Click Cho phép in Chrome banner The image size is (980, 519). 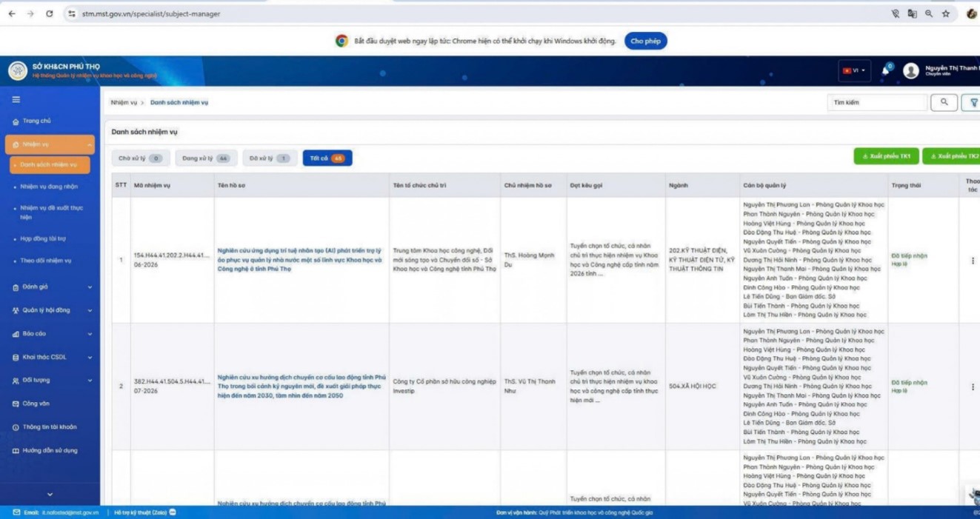[x=645, y=41]
